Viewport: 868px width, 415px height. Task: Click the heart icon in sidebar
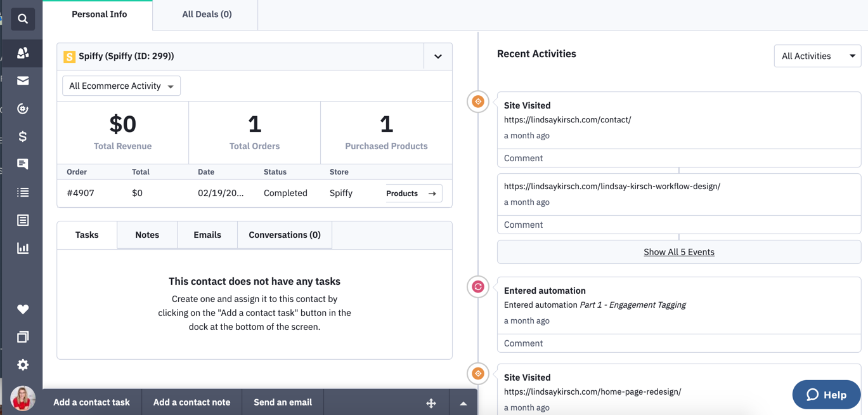point(23,309)
